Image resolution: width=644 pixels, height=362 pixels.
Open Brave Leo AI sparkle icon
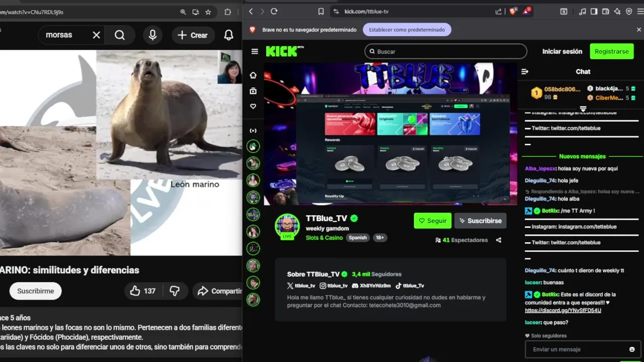point(617,12)
